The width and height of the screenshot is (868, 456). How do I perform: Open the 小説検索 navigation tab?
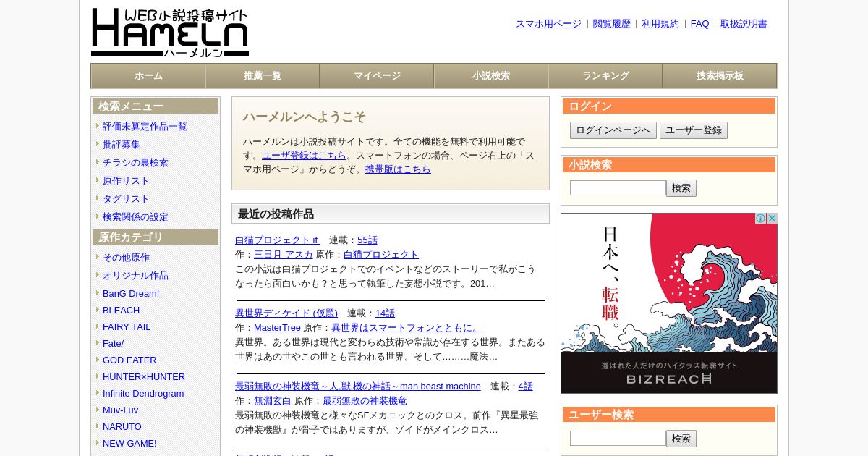(x=491, y=76)
